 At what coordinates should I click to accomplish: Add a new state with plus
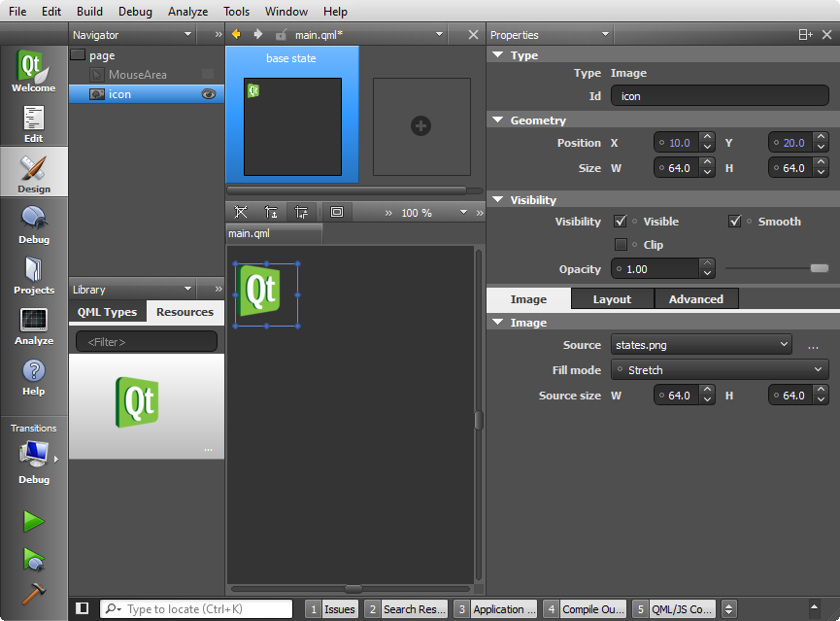coord(421,126)
